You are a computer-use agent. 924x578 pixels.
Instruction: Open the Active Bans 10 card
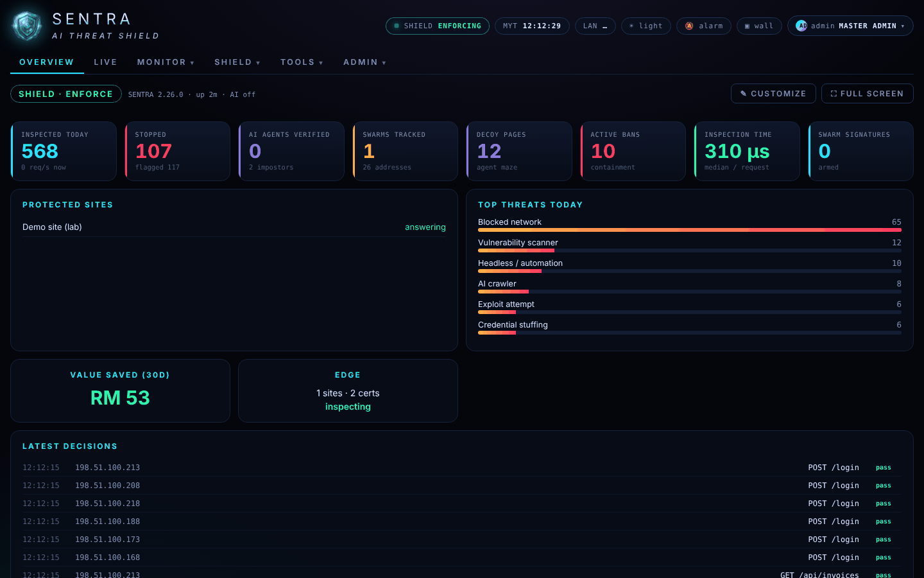coord(633,151)
